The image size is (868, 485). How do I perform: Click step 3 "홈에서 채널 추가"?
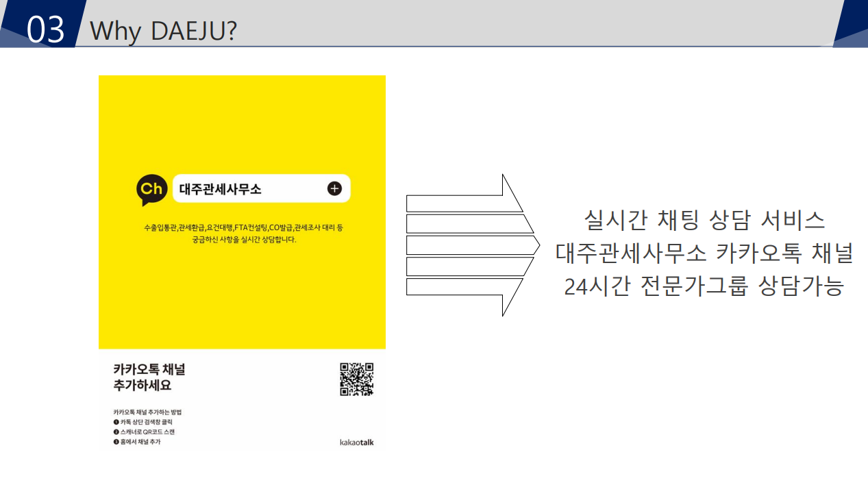point(137,442)
